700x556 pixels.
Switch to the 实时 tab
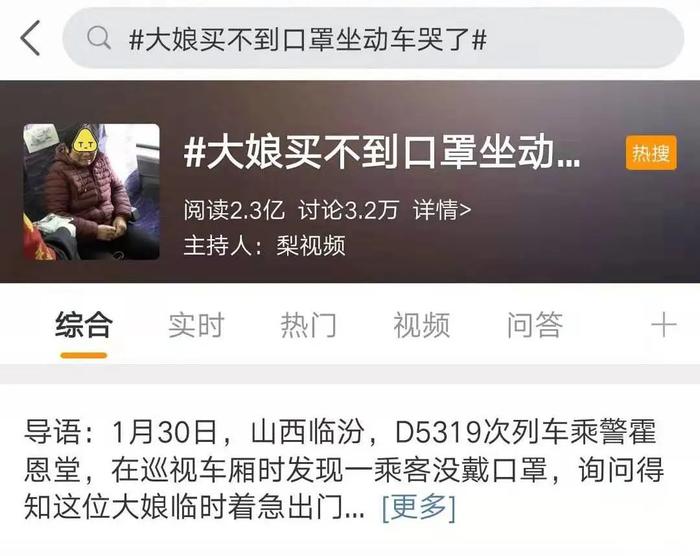click(x=196, y=325)
